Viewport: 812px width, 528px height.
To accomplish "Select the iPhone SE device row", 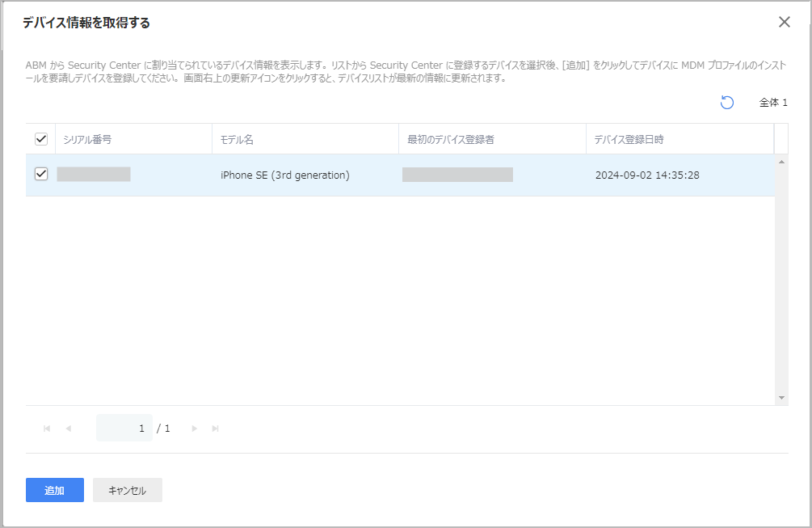I will click(323, 174).
